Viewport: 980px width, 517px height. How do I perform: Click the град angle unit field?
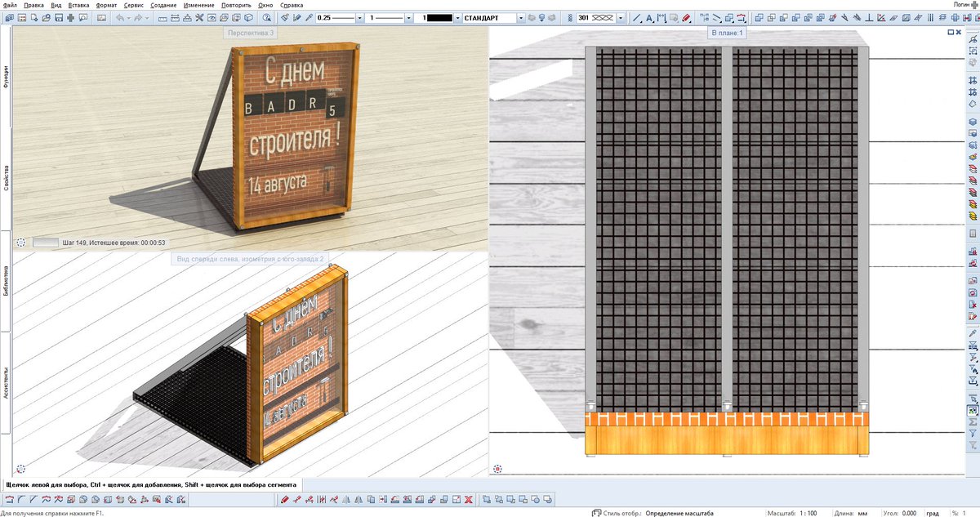tap(933, 513)
